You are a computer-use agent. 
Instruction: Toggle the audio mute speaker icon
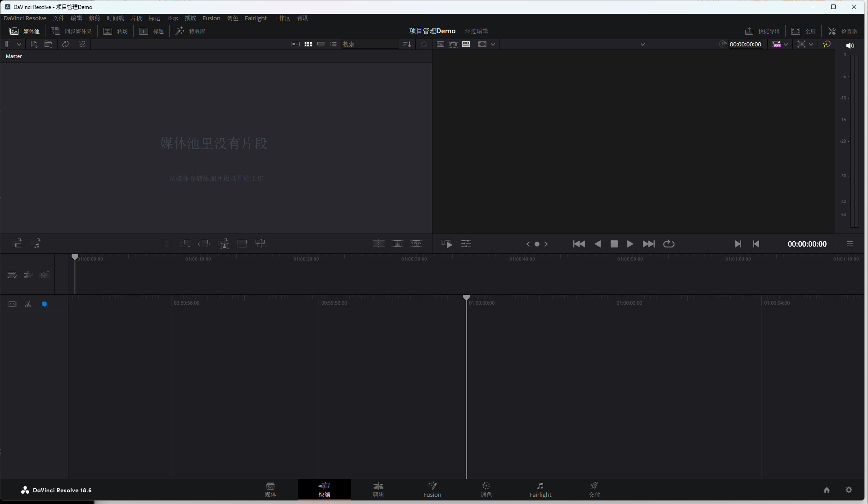850,45
